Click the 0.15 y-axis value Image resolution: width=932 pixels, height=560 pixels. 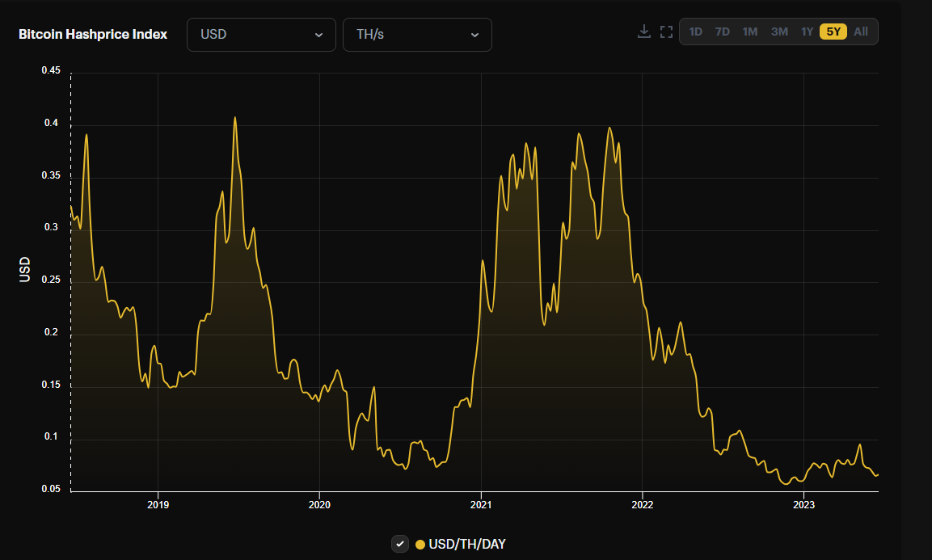point(51,385)
